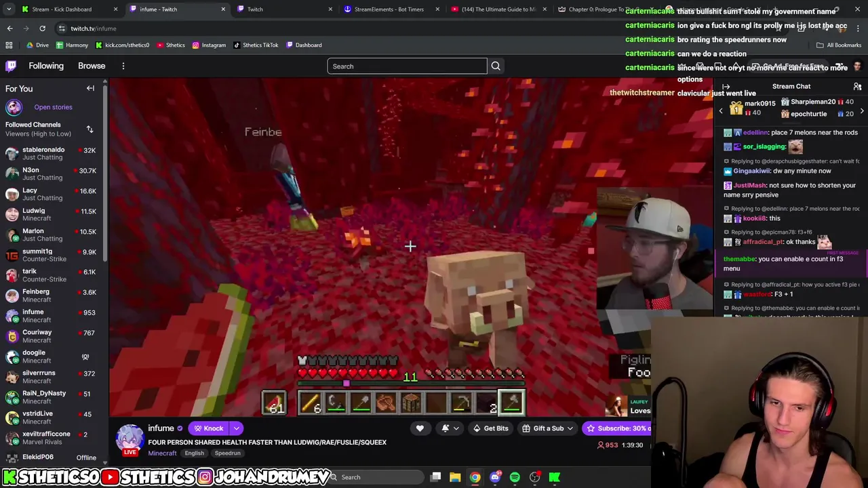Click the Twitch search input field
The width and height of the screenshot is (868, 488).
[407, 66]
